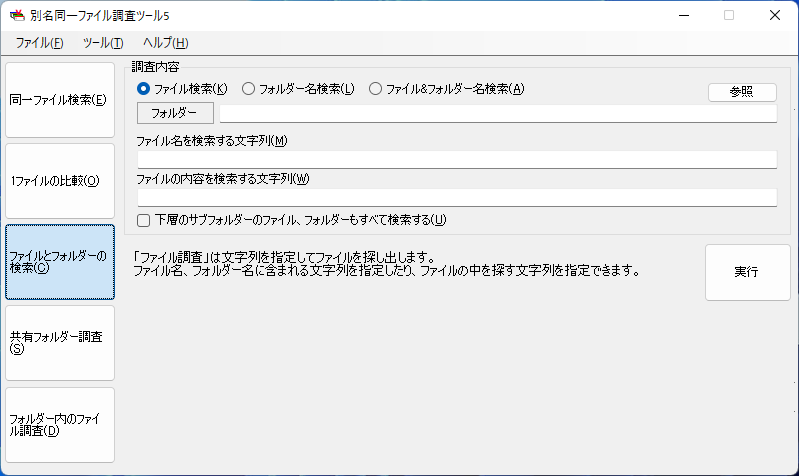Close the 別名同一ファイル調査ツール5 window

[x=775, y=15]
